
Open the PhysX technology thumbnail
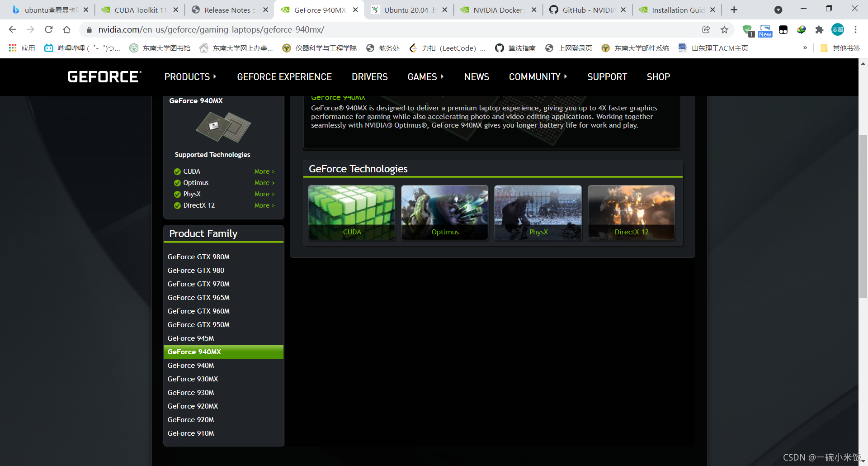tap(538, 212)
